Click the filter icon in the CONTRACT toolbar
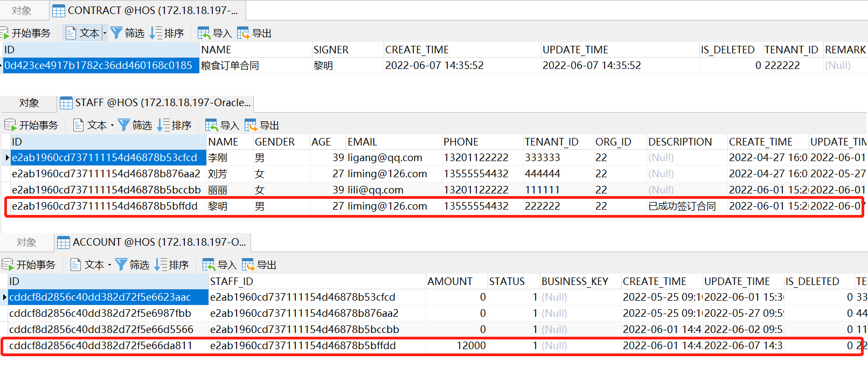 pos(116,33)
